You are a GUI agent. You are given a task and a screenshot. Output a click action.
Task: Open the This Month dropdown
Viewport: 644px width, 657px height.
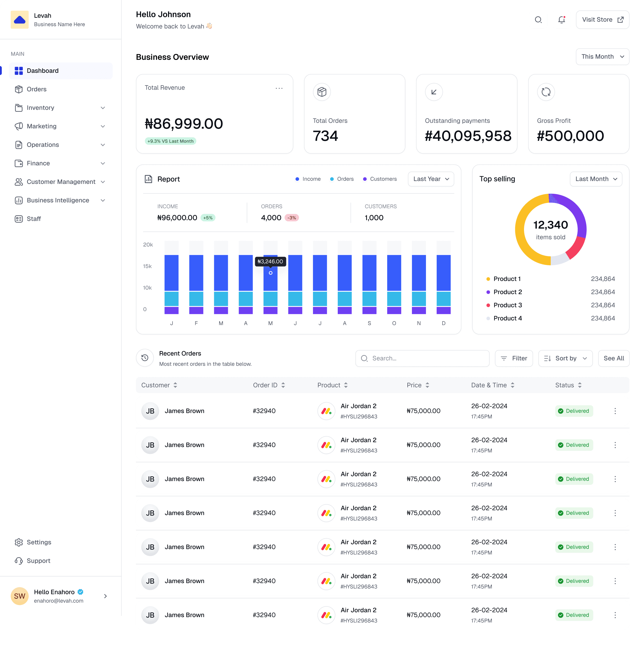pos(602,57)
